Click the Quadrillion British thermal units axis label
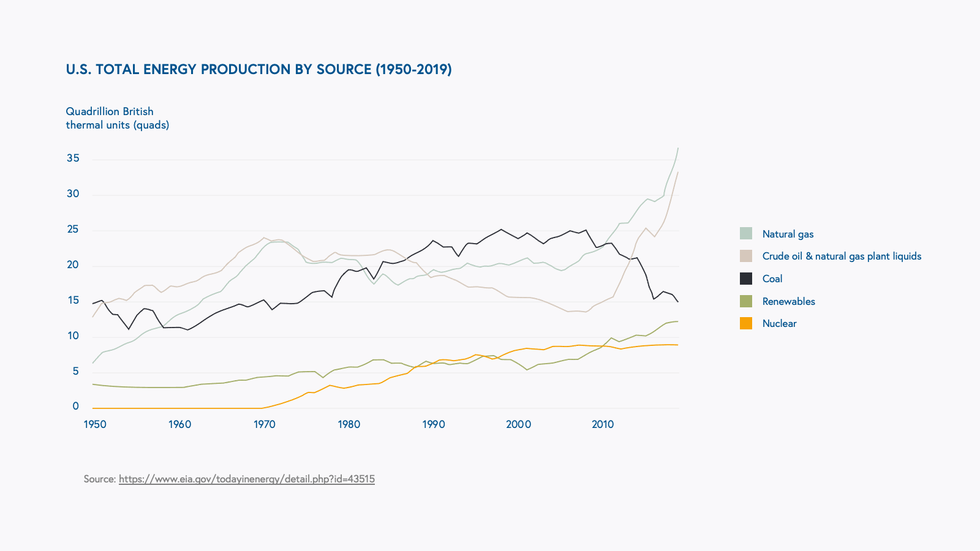Viewport: 980px width, 551px height. [x=117, y=118]
